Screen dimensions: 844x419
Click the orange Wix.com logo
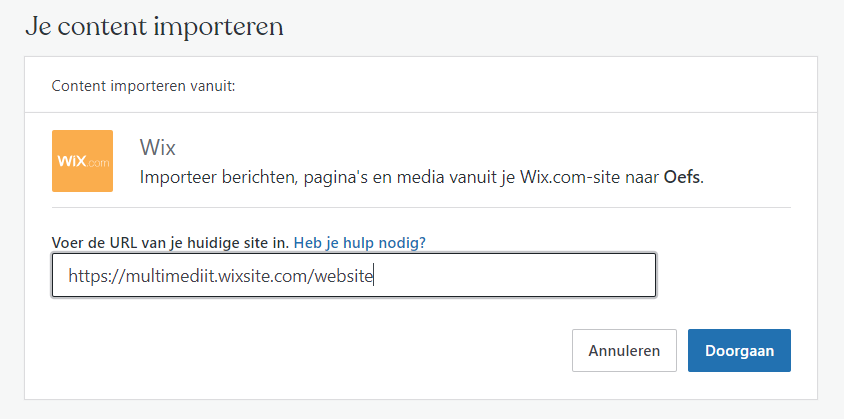(x=82, y=161)
